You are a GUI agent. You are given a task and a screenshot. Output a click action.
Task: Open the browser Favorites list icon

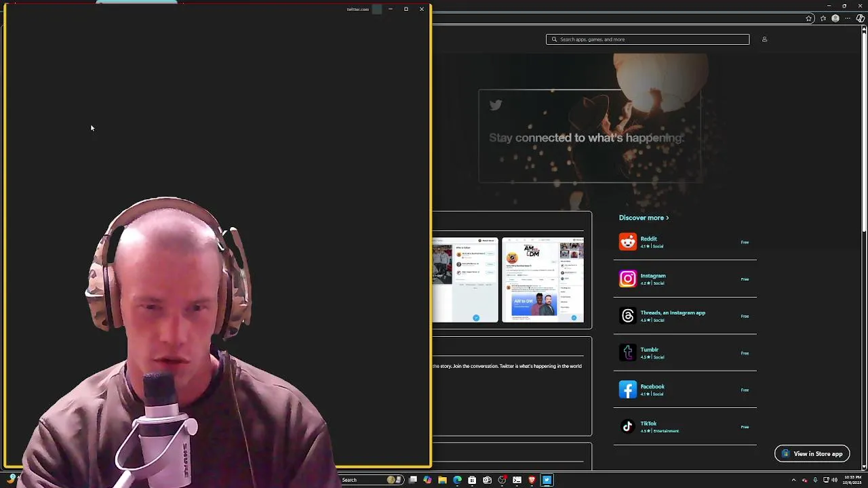point(823,18)
